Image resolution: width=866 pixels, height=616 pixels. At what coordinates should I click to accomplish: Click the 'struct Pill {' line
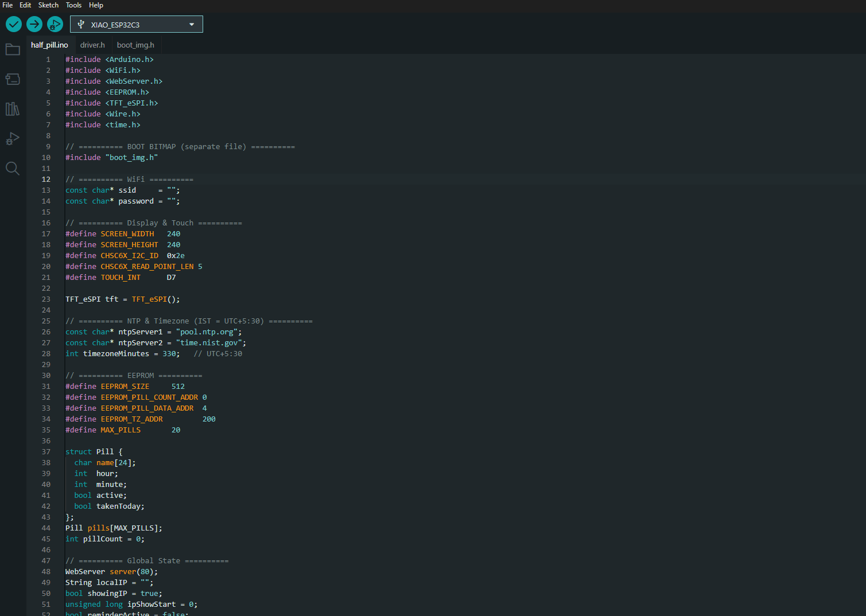94,452
